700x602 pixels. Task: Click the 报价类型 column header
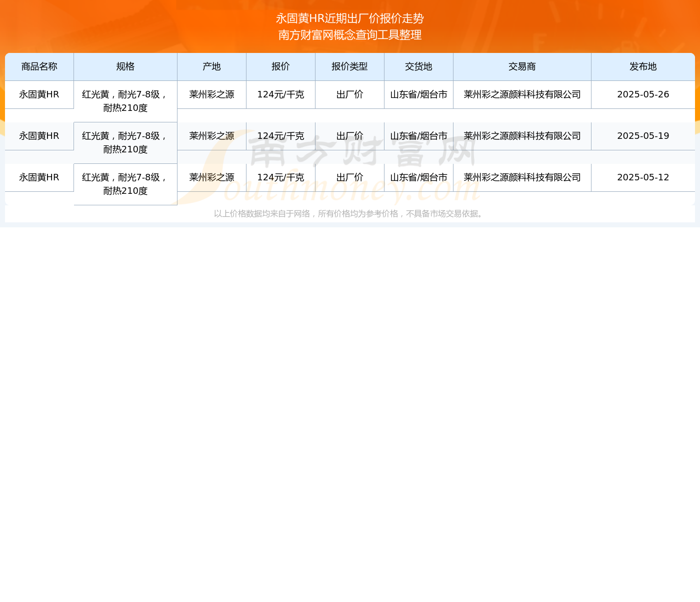coord(350,66)
